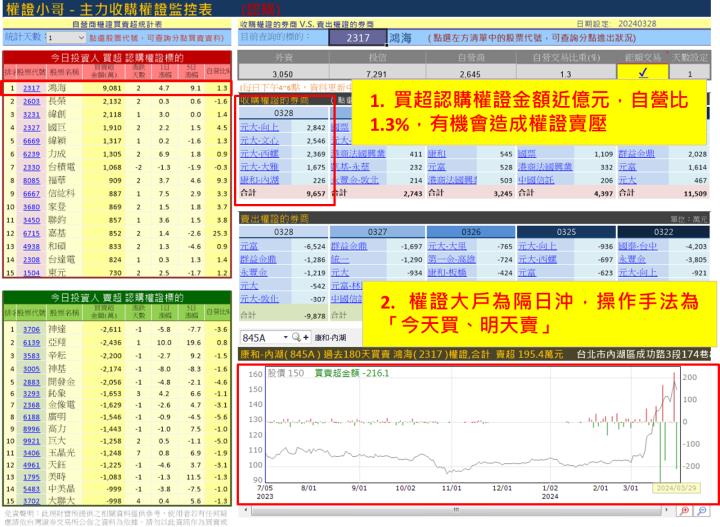The image size is (720, 527).
Task: Click the 投信 value 7,291
Action: 377,74
